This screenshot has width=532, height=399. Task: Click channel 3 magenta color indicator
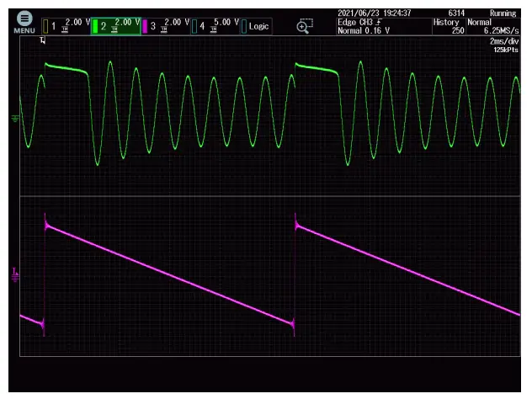[x=145, y=26]
